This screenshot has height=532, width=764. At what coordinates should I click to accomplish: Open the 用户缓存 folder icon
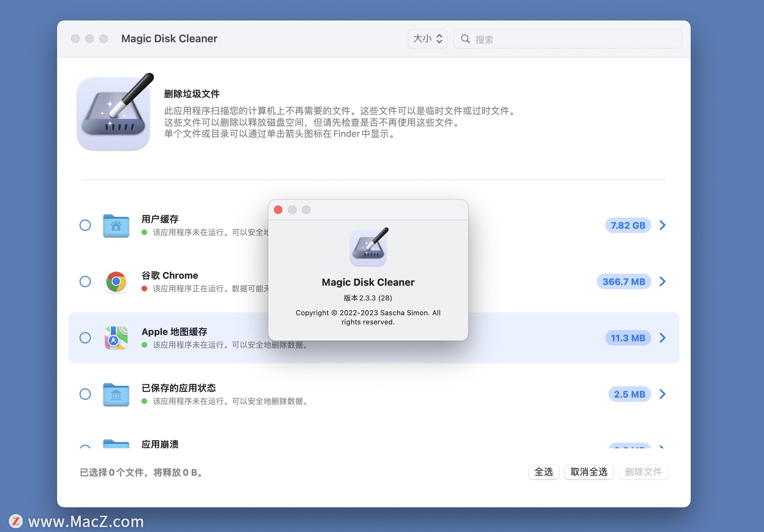click(x=116, y=225)
